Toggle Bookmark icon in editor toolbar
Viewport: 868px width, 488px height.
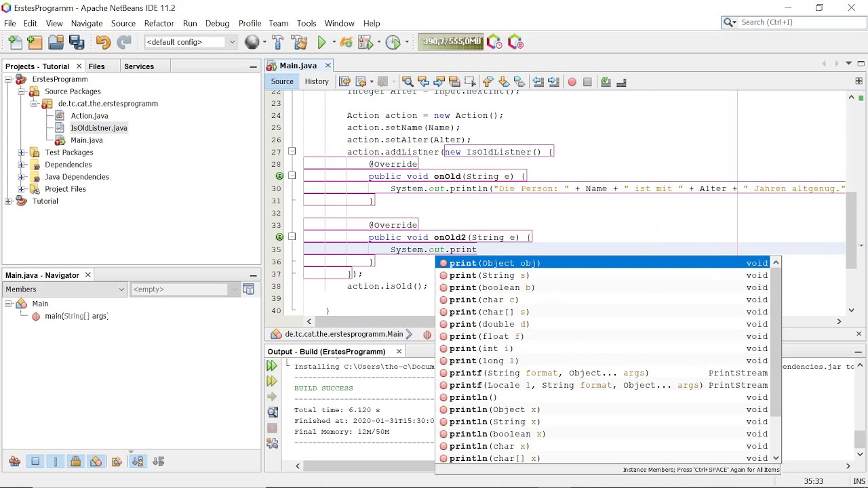519,82
